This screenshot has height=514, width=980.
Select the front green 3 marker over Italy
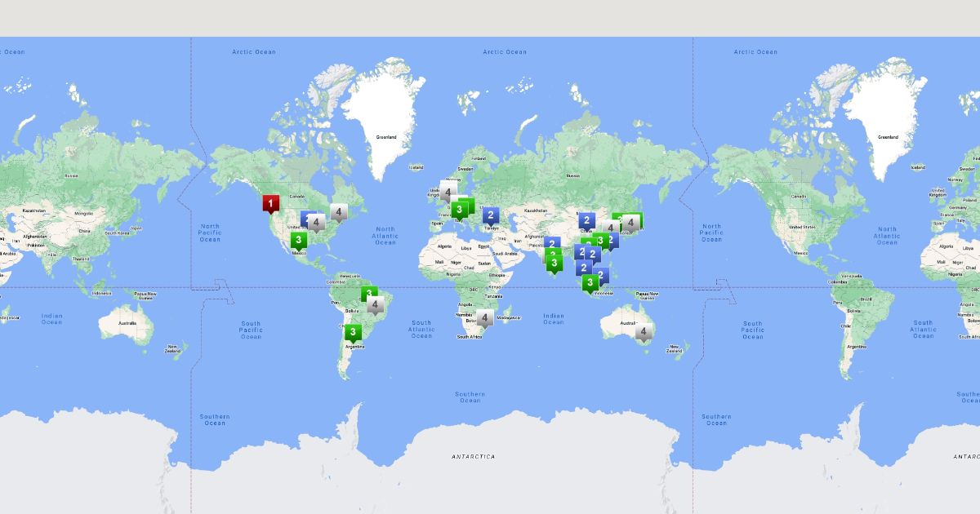point(460,210)
